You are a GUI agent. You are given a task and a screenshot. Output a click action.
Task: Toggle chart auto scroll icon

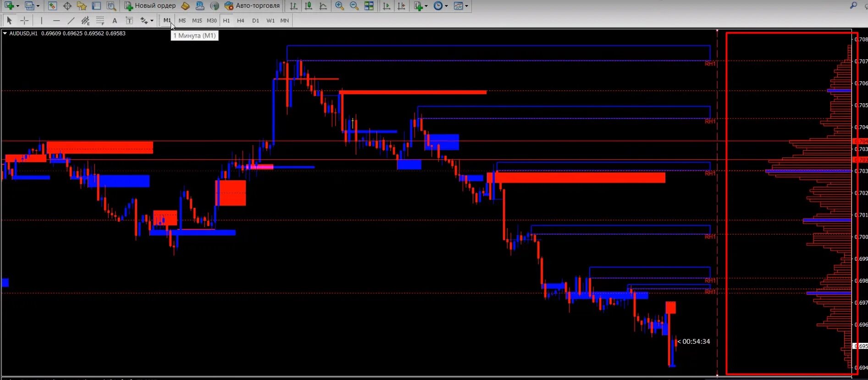[387, 6]
